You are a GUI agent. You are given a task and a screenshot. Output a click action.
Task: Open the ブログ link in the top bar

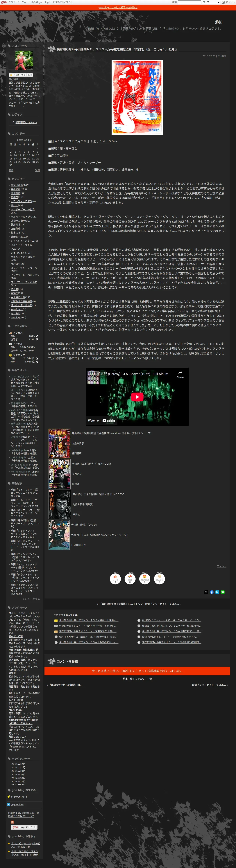tap(12, 2)
